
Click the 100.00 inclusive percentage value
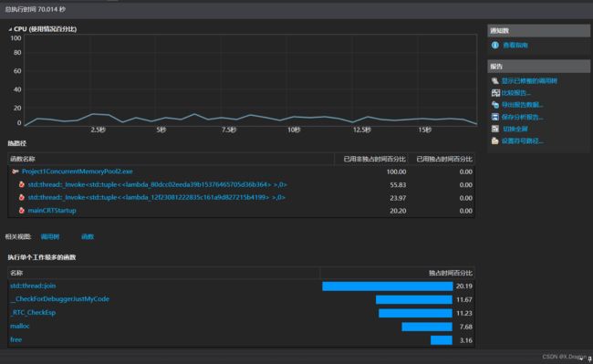point(396,172)
